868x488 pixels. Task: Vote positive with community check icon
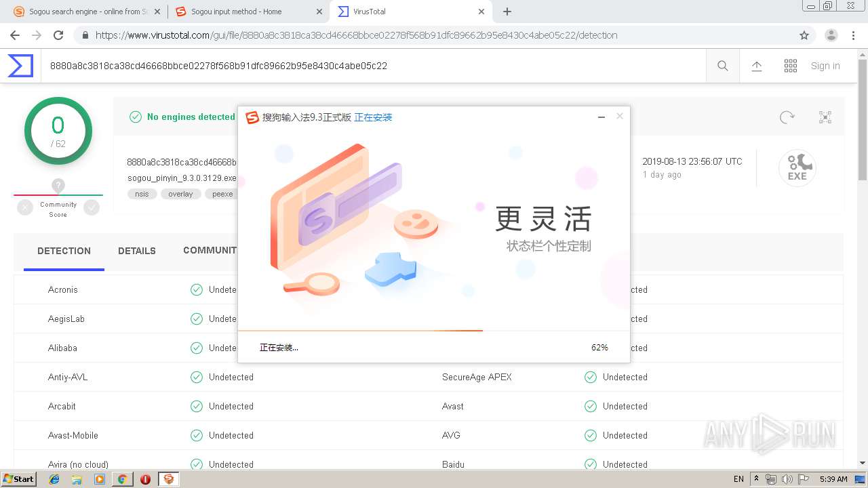92,208
